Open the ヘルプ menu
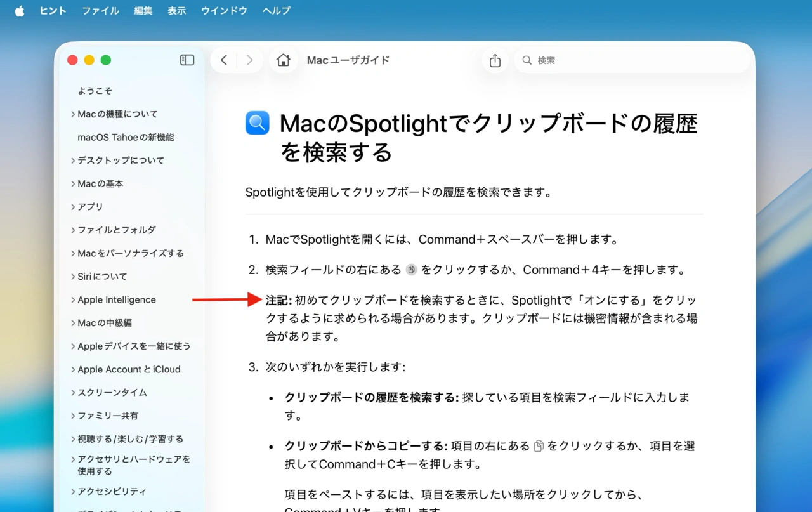 click(276, 10)
